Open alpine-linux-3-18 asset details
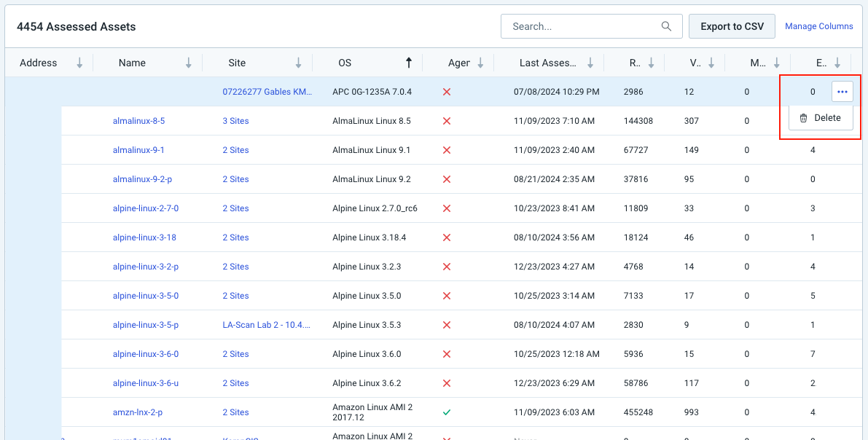This screenshot has height=440, width=868. click(x=144, y=237)
